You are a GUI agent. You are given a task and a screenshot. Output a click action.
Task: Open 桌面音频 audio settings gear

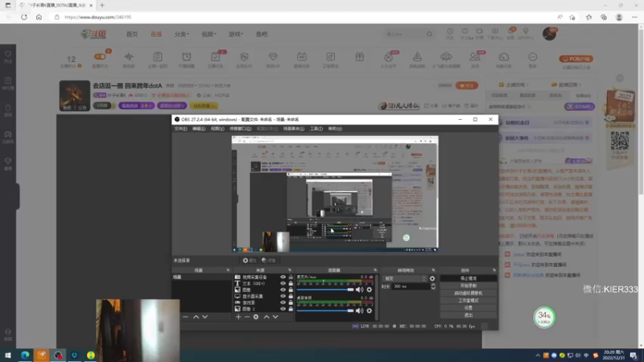(x=369, y=311)
